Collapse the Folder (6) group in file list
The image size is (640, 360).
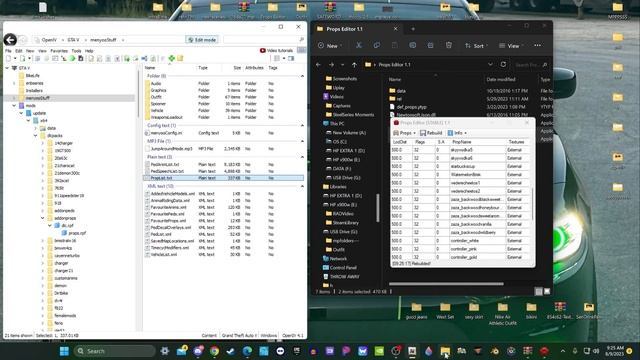pyautogui.click(x=302, y=76)
